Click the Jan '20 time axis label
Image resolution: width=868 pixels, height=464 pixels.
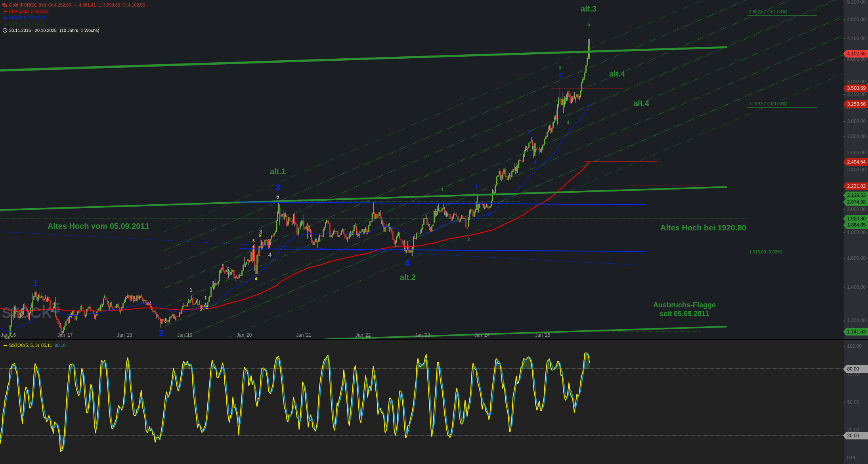tap(244, 335)
